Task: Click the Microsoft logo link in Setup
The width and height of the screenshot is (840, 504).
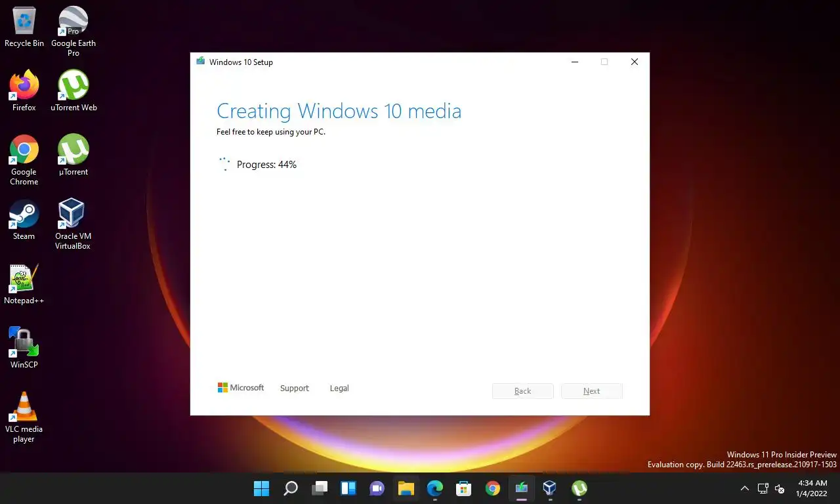Action: coord(241,388)
